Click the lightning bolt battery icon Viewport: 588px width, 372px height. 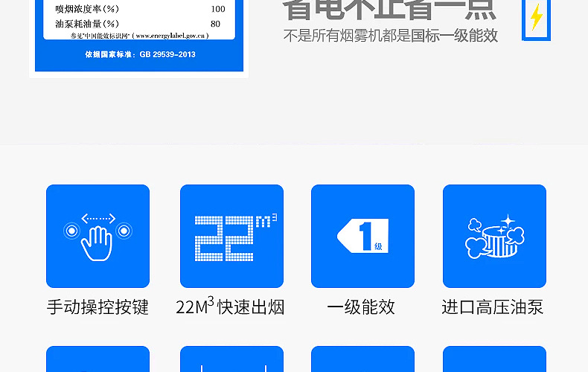tap(536, 19)
